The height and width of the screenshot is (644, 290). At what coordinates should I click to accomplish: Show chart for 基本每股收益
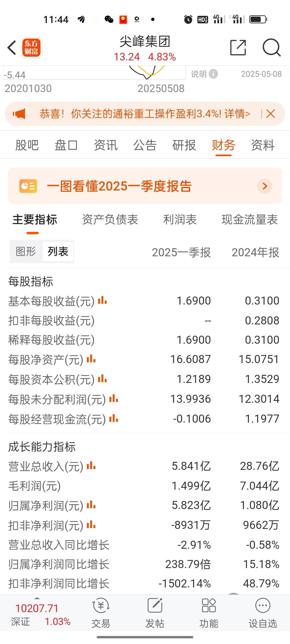(x=102, y=300)
